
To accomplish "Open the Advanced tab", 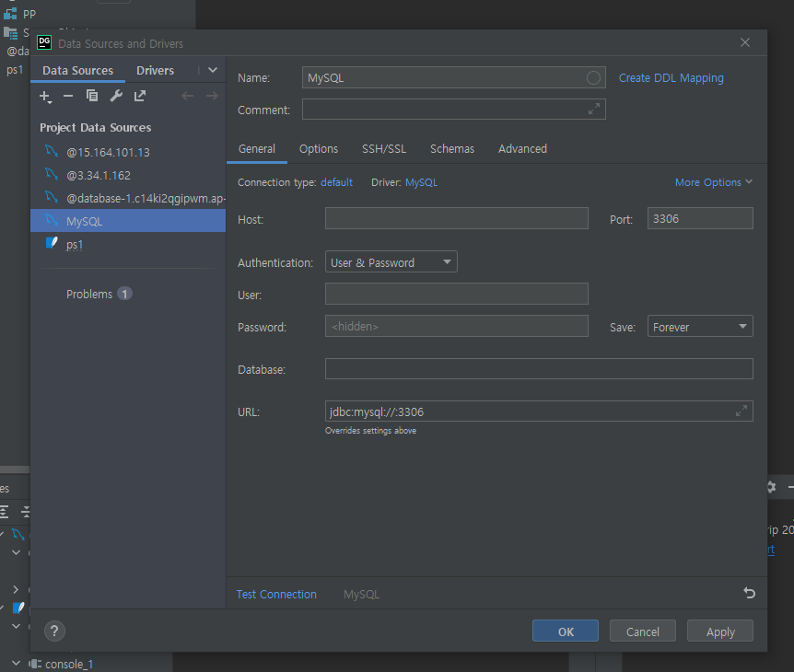I will (x=522, y=149).
